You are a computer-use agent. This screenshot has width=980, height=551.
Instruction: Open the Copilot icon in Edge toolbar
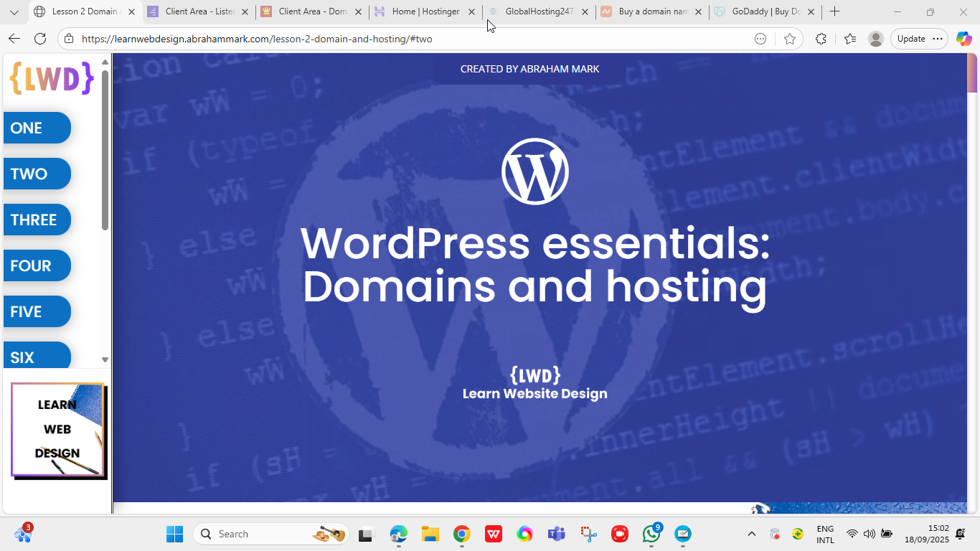tap(963, 39)
